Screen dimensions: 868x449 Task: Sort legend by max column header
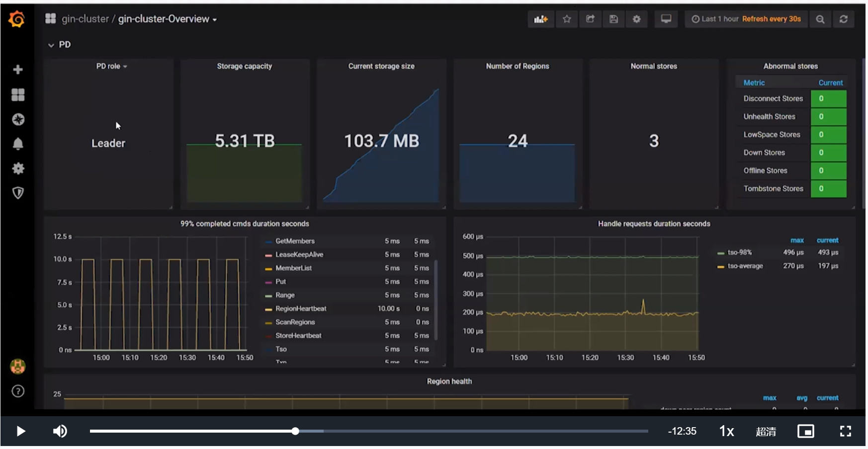pos(797,240)
